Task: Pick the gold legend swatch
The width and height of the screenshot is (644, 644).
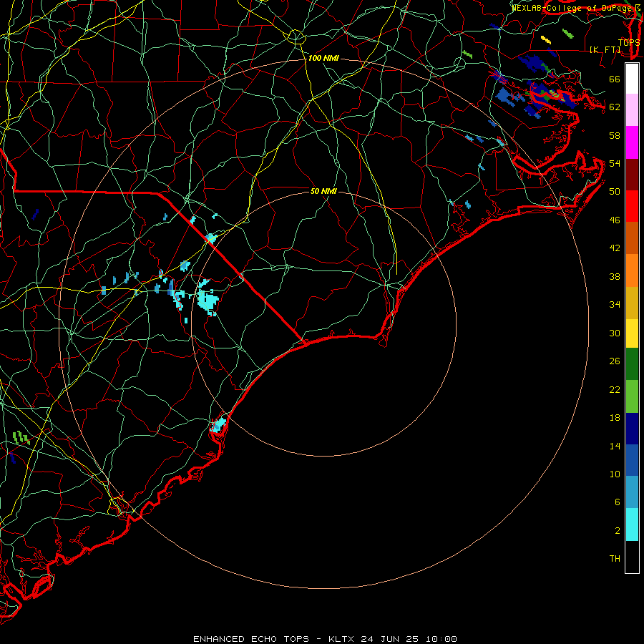Action: 632,303
